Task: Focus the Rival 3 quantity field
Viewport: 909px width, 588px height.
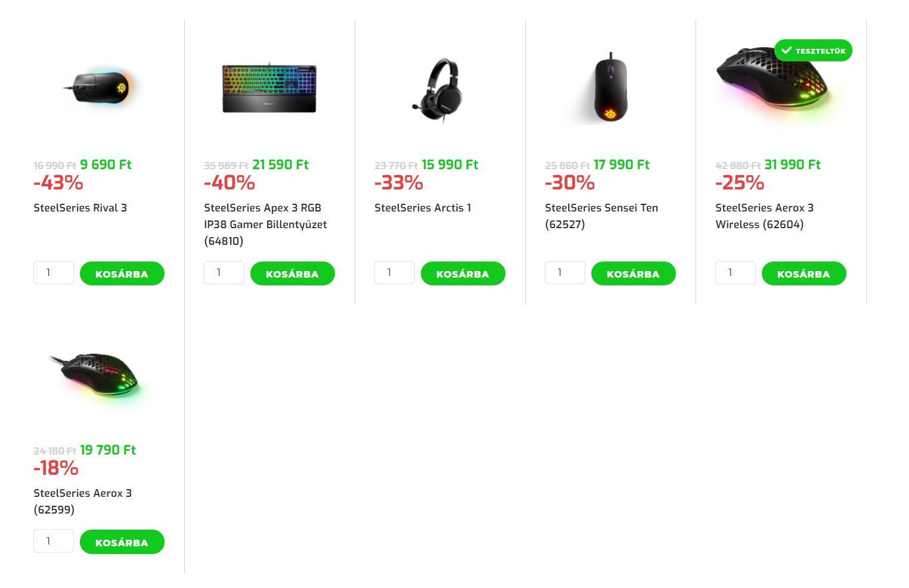Action: tap(54, 273)
